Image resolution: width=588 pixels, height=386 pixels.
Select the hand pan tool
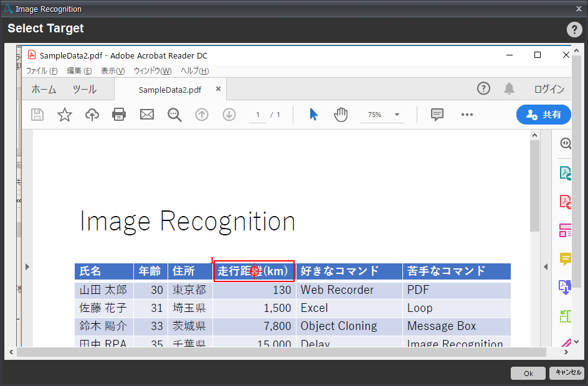pos(341,115)
